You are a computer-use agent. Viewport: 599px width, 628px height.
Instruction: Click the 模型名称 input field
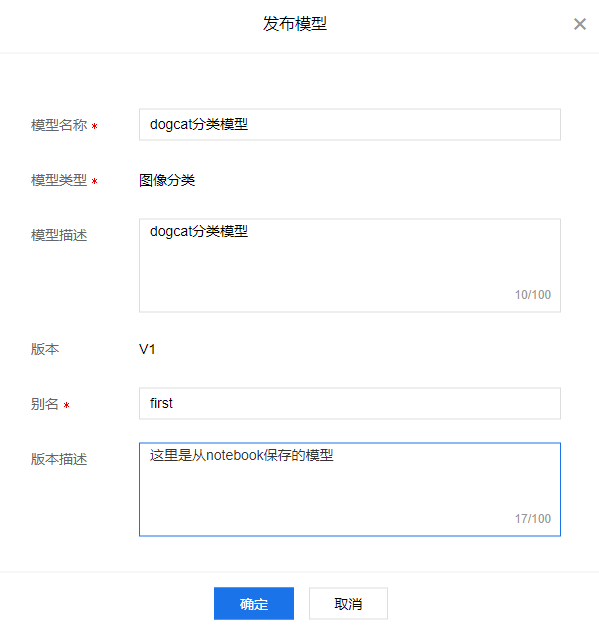coord(350,125)
